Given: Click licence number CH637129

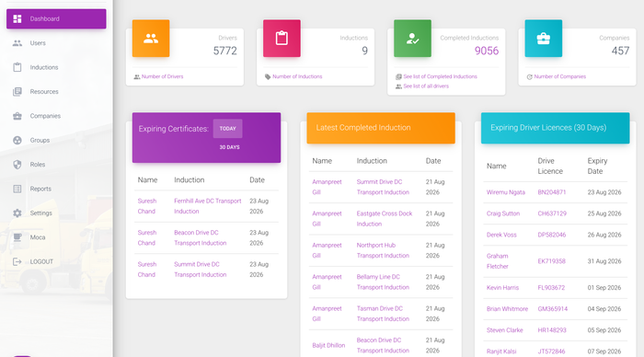Looking at the screenshot, I should point(552,213).
